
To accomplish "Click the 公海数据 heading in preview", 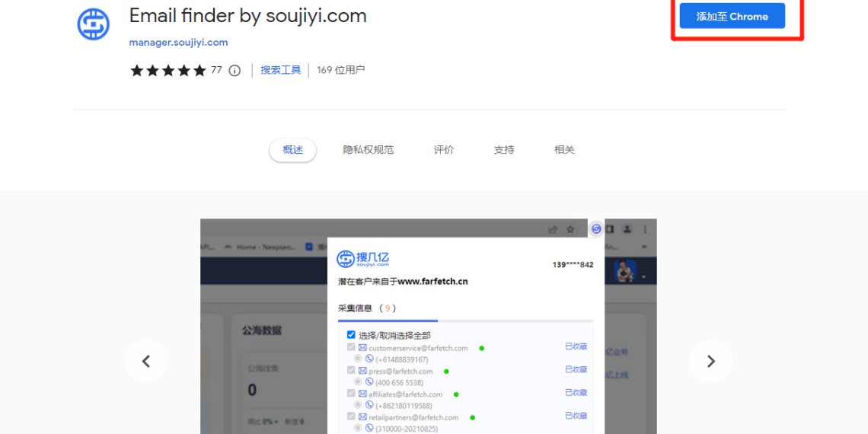I will (262, 330).
